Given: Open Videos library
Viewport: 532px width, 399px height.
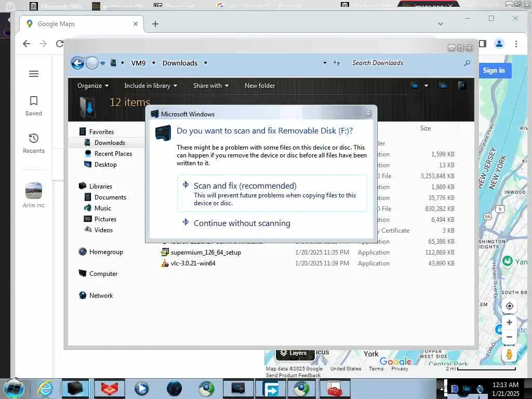Looking at the screenshot, I should coord(103,230).
